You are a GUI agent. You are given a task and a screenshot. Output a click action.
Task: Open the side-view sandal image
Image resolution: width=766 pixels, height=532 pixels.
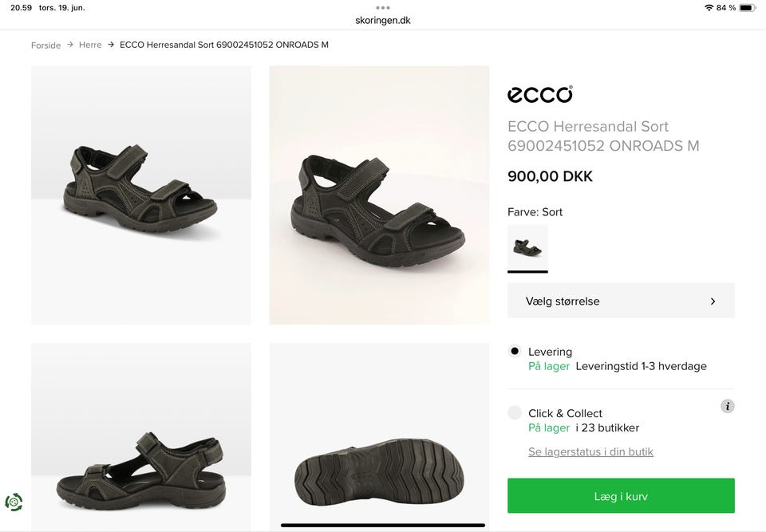[x=140, y=436]
